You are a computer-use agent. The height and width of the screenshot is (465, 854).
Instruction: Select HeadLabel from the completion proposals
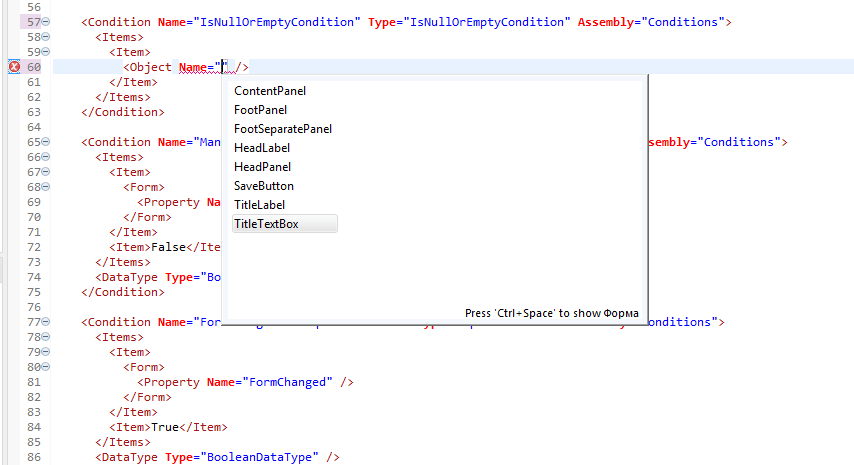point(261,148)
